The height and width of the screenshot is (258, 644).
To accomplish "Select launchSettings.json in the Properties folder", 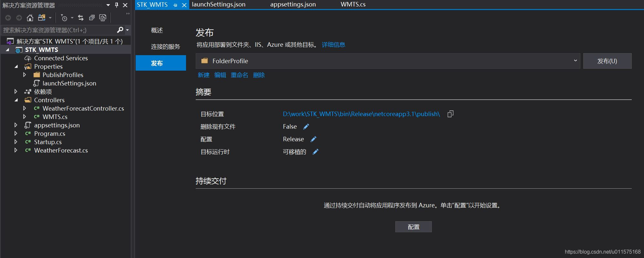I will pos(69,83).
